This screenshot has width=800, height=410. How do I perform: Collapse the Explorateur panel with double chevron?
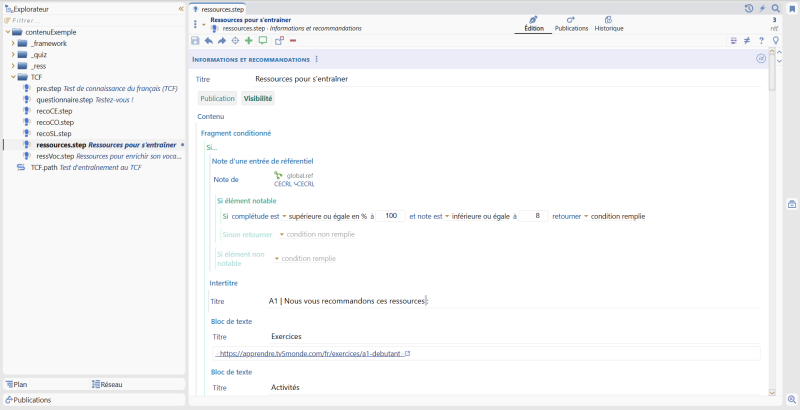click(x=181, y=9)
